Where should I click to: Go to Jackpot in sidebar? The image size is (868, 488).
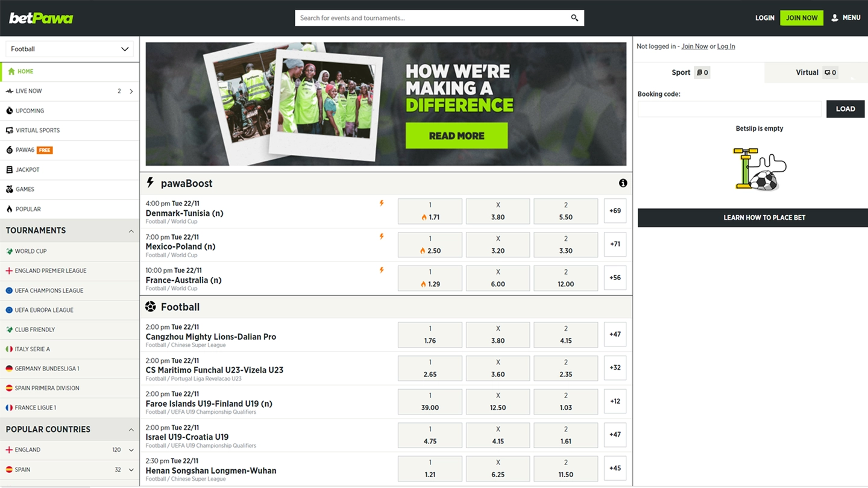69,170
